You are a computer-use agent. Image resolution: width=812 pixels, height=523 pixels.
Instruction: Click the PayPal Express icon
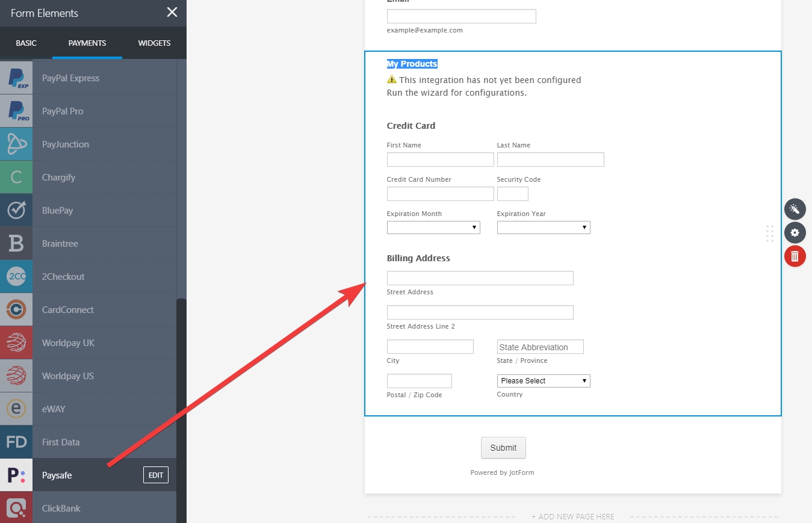pyautogui.click(x=16, y=78)
